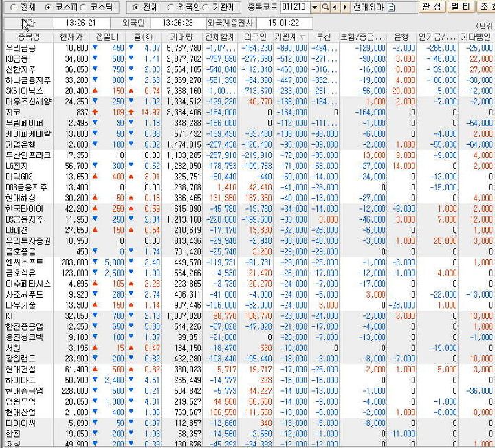Select the 기관계 investor radio button
Viewport: 495px width, 448px height.
[206, 8]
